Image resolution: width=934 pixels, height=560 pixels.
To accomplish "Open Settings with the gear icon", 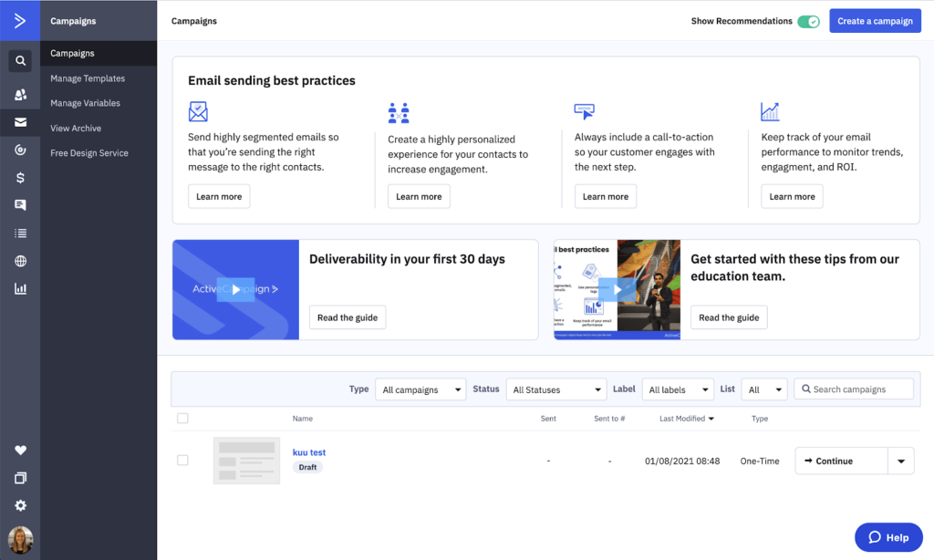I will (20, 505).
